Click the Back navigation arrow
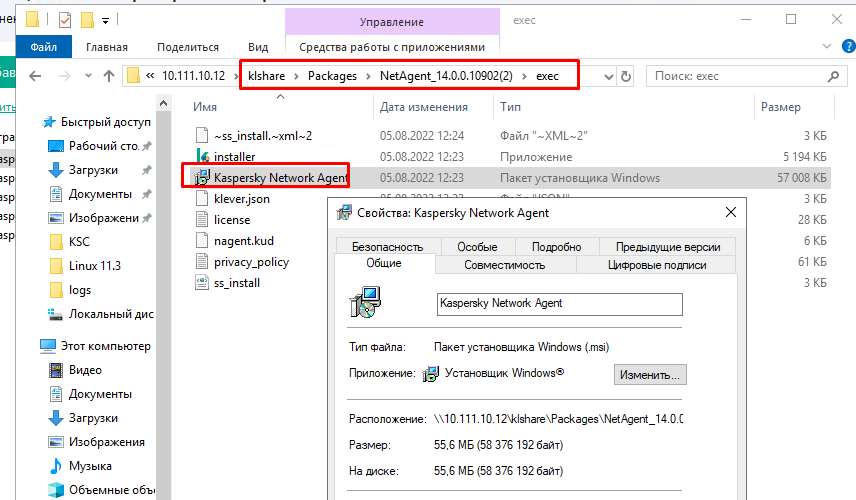The width and height of the screenshot is (856, 500). click(x=35, y=76)
